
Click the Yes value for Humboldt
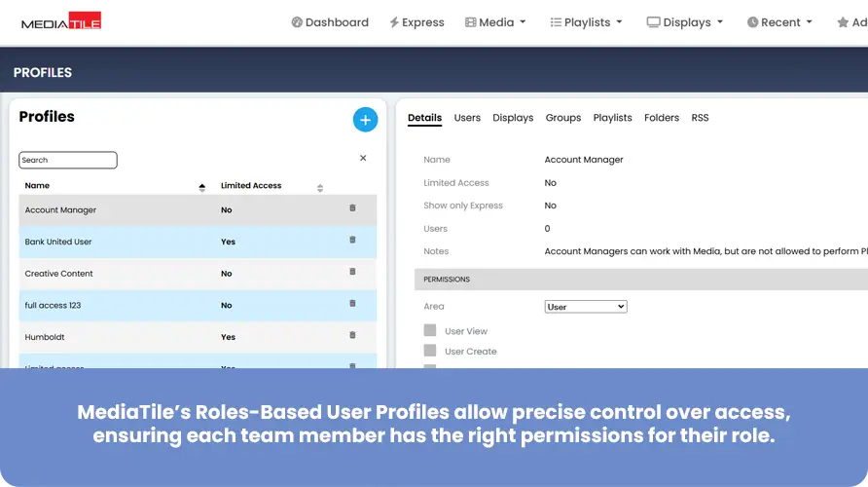pos(228,337)
